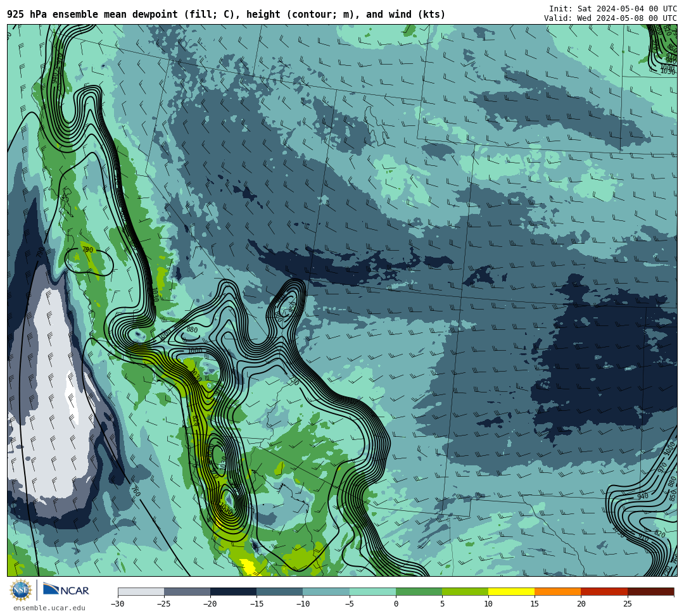Click the red swatch (20 to 25)
Viewport: 684px width, 616px height.
point(604,591)
